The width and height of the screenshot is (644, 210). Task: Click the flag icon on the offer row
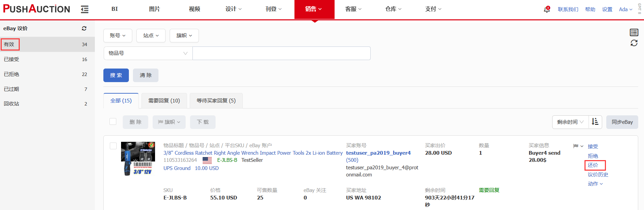(576, 146)
